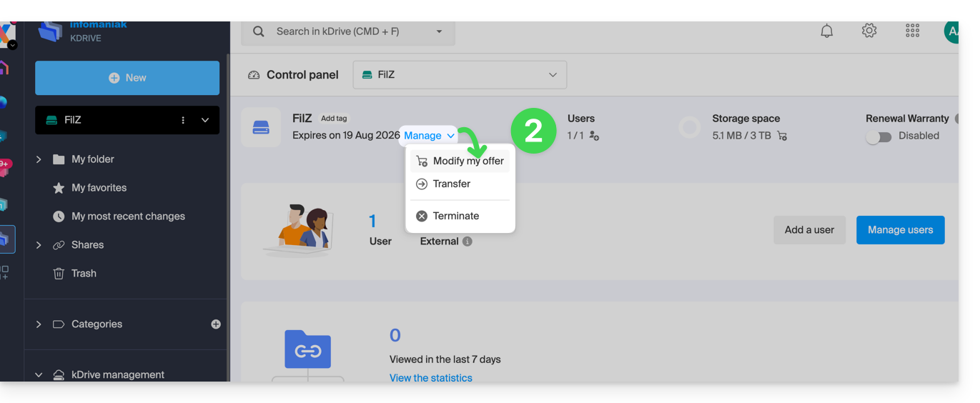Expand the My folder tree item

(39, 159)
